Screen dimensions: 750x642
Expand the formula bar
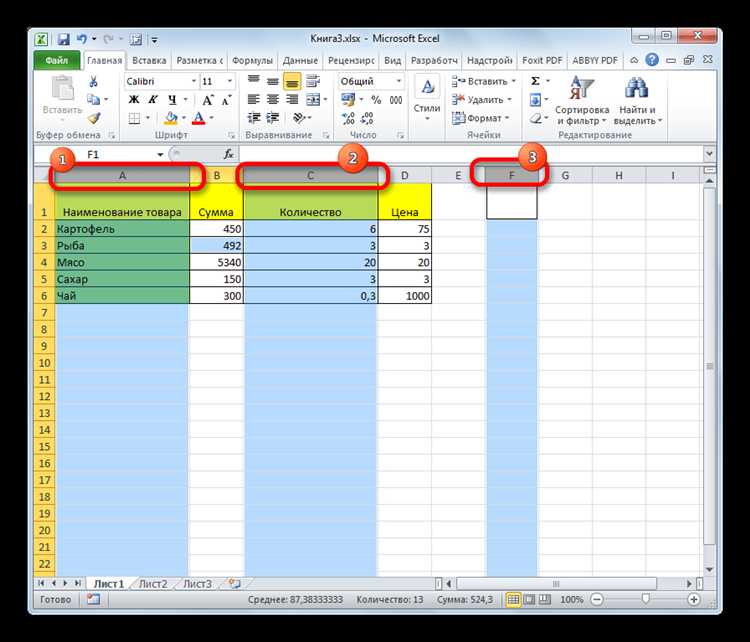click(709, 154)
